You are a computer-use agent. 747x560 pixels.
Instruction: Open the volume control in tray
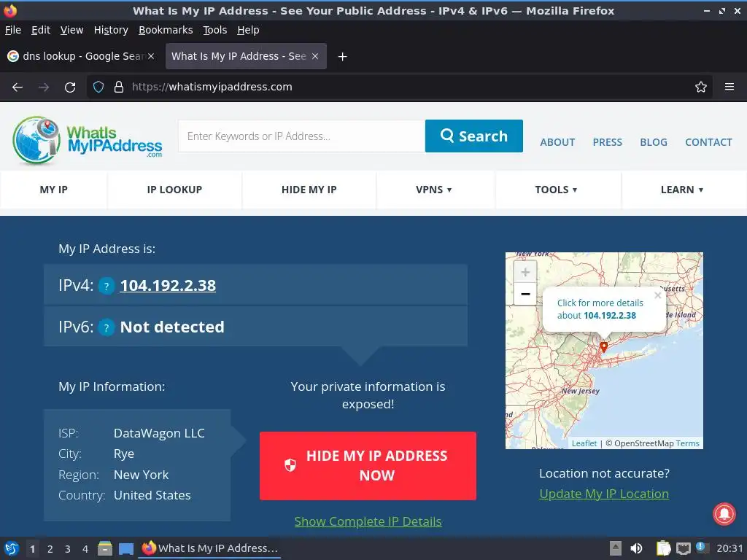pos(636,548)
